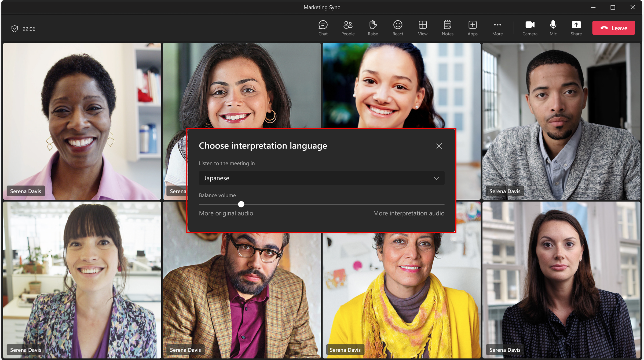644x360 pixels.
Task: Select the man in plaid jacket video tile
Action: tap(241, 295)
